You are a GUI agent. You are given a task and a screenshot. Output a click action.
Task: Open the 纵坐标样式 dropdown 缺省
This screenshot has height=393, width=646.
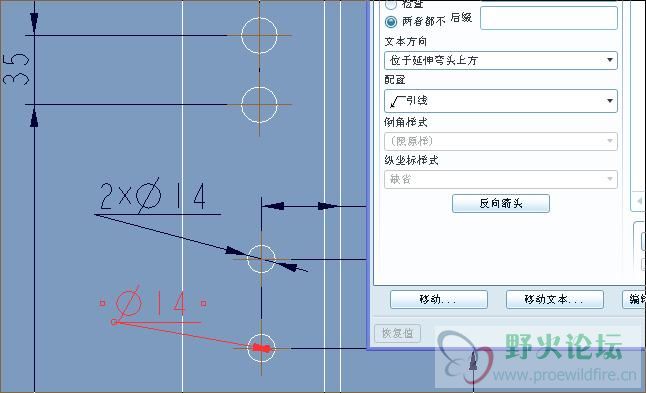click(501, 179)
